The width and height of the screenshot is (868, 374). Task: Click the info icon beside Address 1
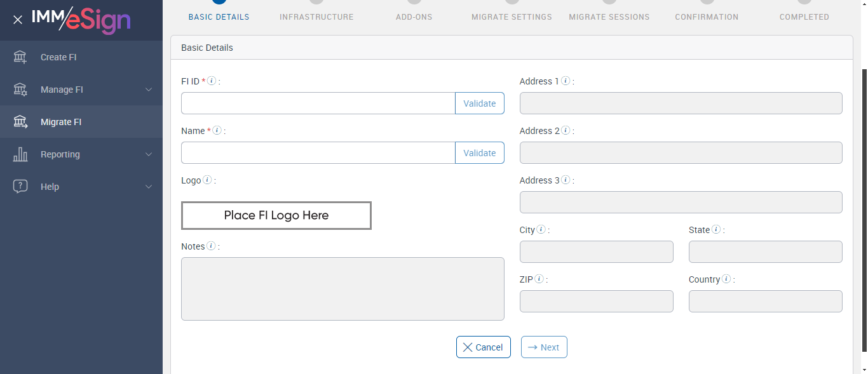click(566, 81)
